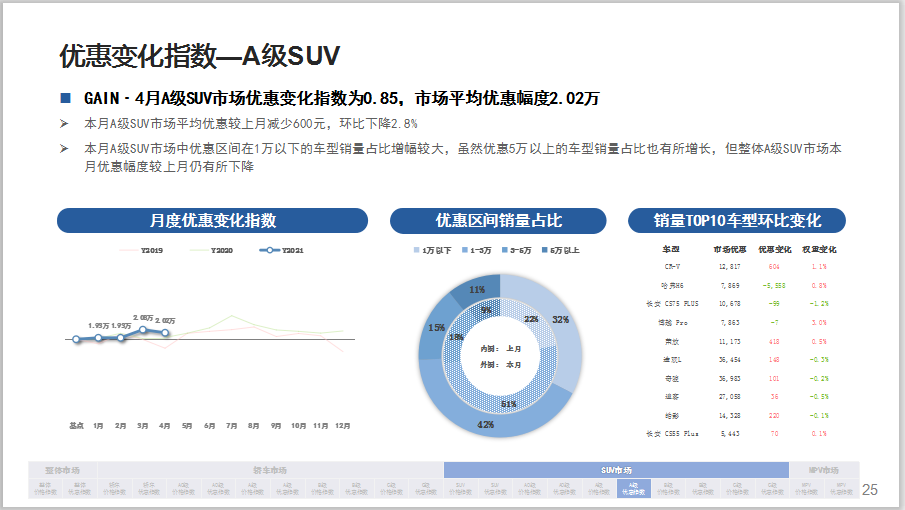Screen dimensions: 905x510
Task: Click the slide title 优惠变化指数—A级SUV
Action: coord(201,55)
